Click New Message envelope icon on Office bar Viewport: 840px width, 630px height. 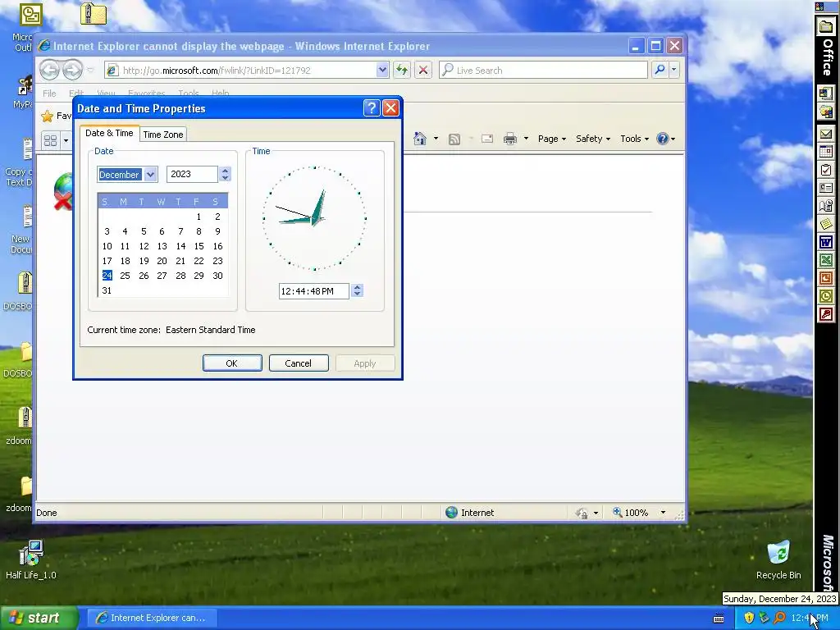pyautogui.click(x=826, y=134)
